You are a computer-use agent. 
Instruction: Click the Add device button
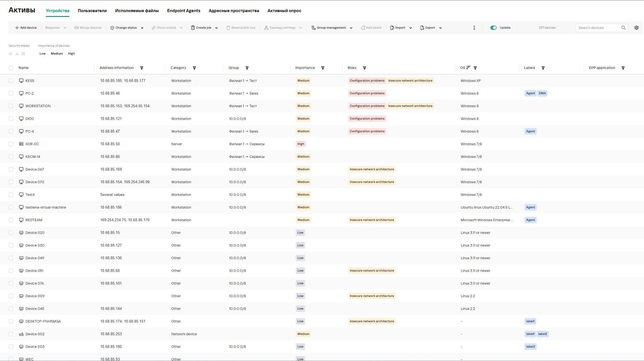(26, 28)
